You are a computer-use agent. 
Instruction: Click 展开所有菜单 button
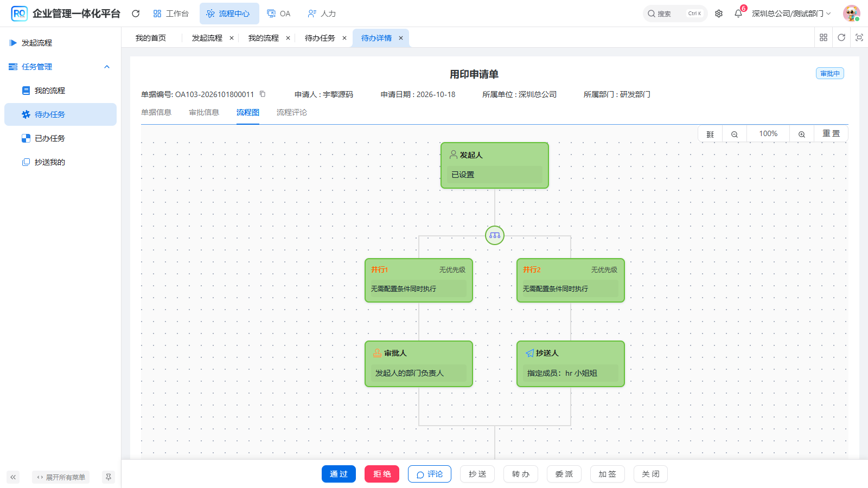(x=61, y=477)
